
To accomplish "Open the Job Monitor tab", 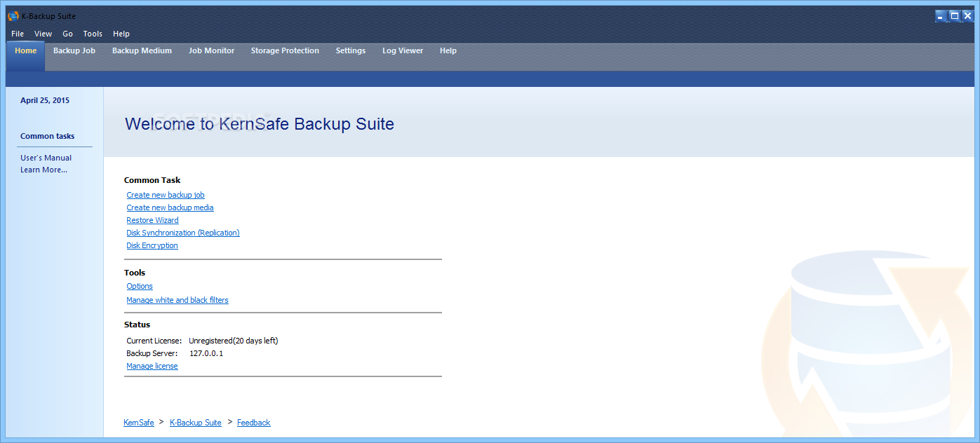I will (211, 50).
